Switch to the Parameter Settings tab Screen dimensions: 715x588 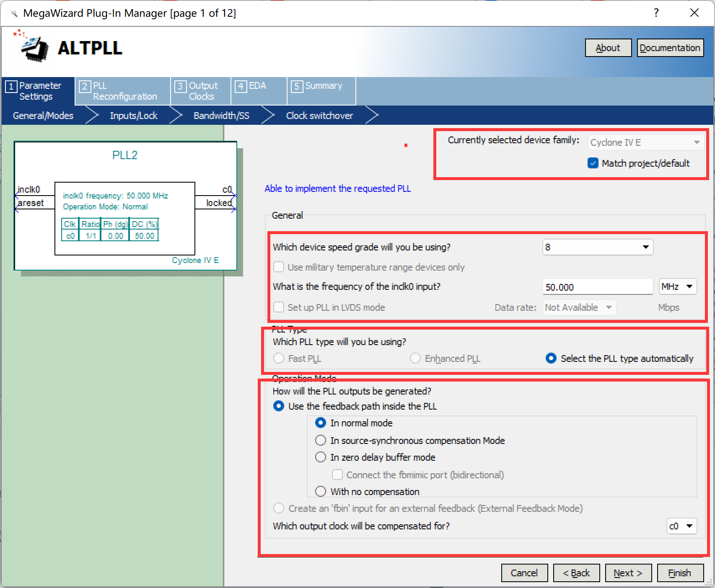pyautogui.click(x=38, y=91)
